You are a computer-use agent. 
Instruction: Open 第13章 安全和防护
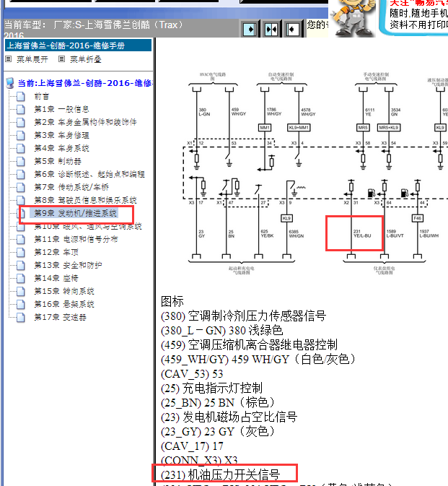68,265
